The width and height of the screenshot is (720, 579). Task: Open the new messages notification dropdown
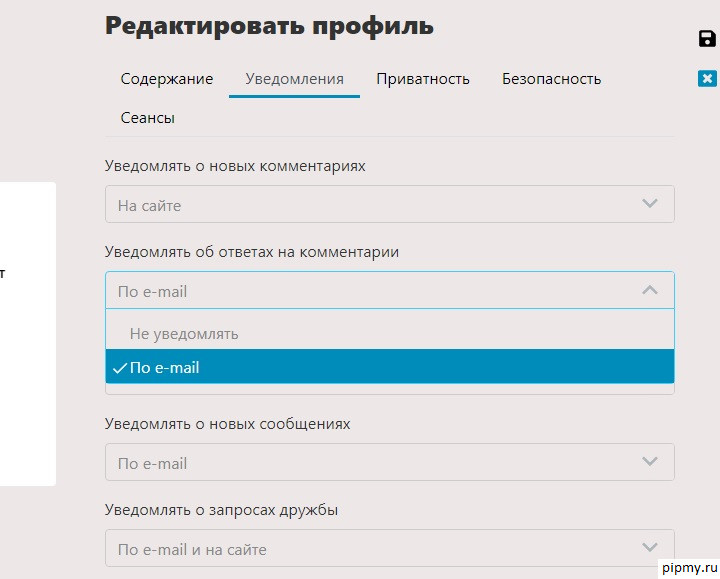(389, 462)
